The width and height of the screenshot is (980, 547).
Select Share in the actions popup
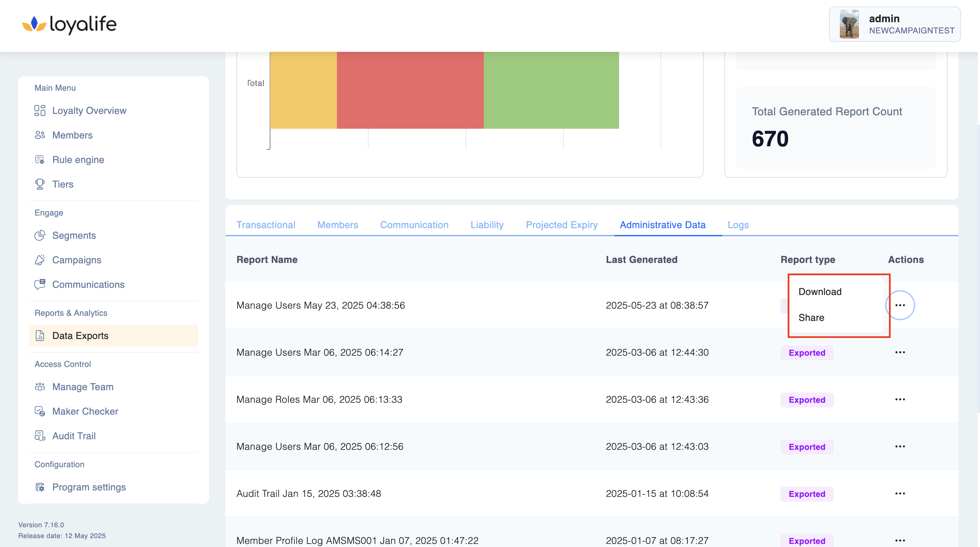pos(811,317)
